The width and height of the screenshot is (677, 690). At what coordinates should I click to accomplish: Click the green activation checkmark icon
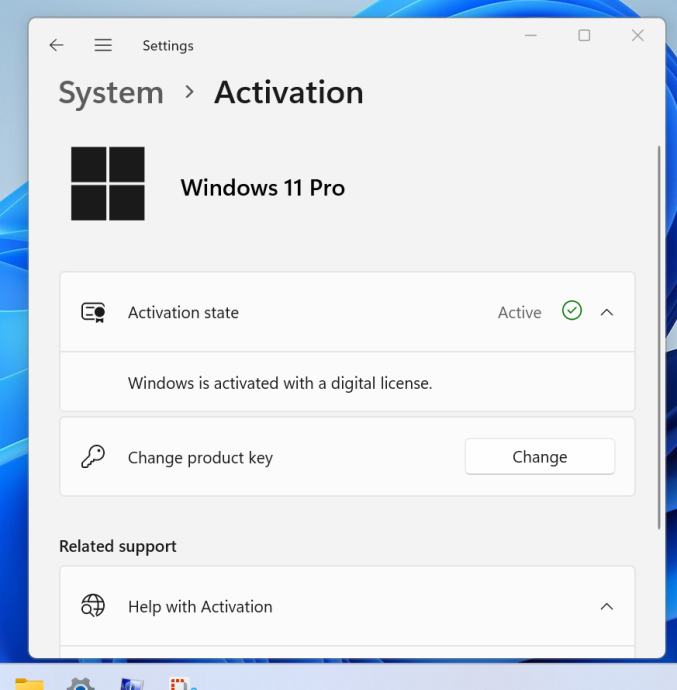tap(572, 311)
